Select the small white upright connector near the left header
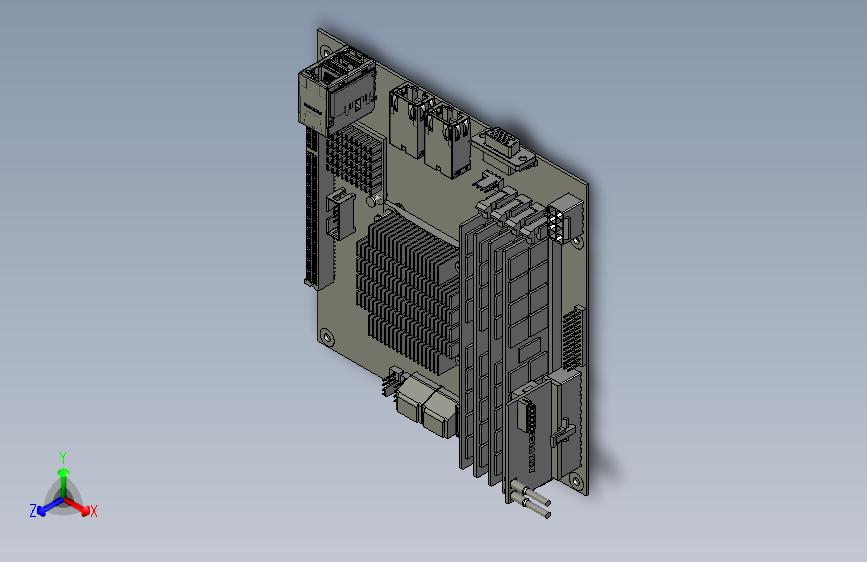867x562 pixels. coord(340,214)
